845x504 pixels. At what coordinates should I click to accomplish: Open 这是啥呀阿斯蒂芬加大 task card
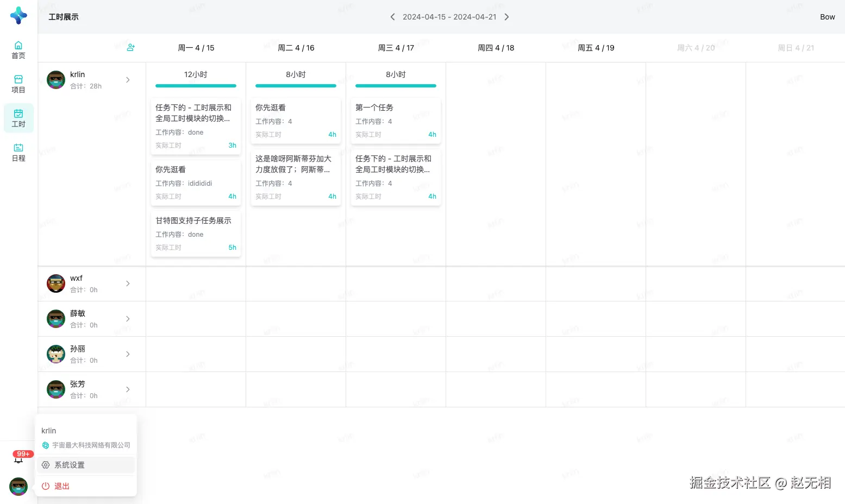(296, 177)
